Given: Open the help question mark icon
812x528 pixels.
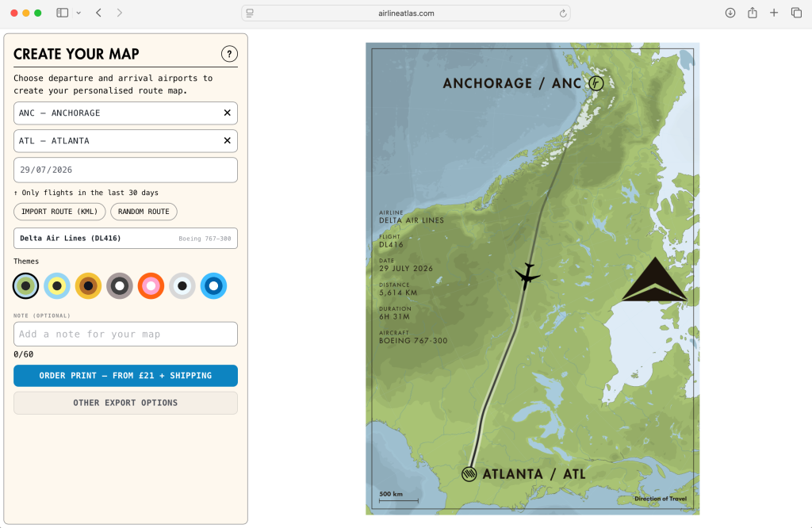Looking at the screenshot, I should click(x=229, y=54).
